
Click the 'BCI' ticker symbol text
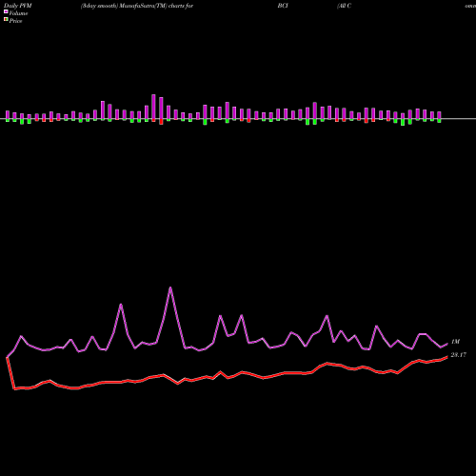pos(283,6)
